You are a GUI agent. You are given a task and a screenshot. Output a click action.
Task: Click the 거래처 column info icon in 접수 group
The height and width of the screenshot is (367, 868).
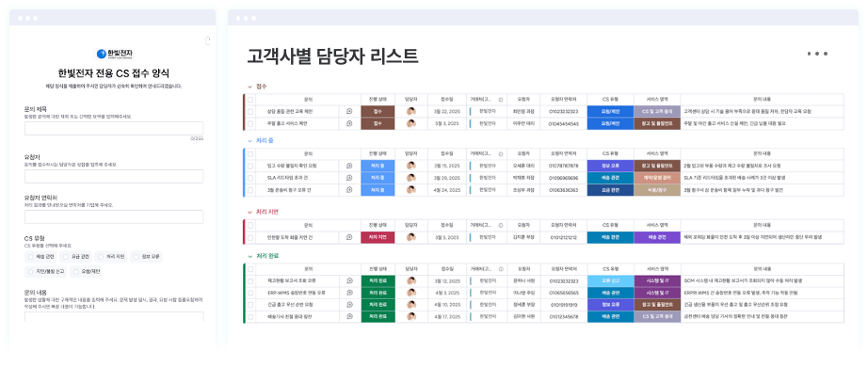click(x=501, y=100)
